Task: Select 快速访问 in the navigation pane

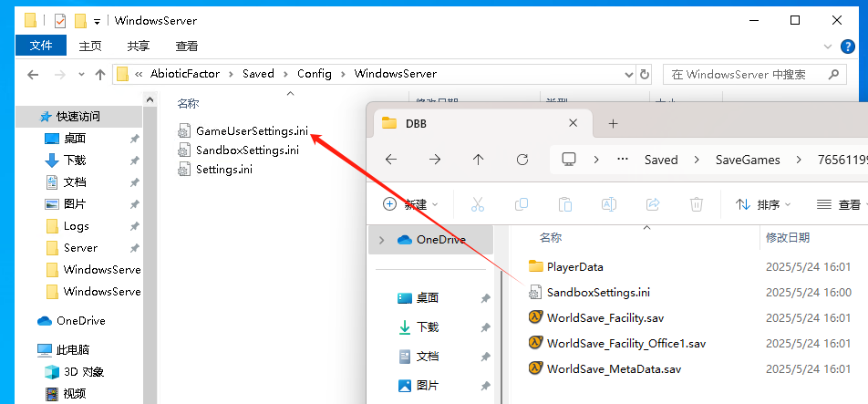Action: [78, 117]
